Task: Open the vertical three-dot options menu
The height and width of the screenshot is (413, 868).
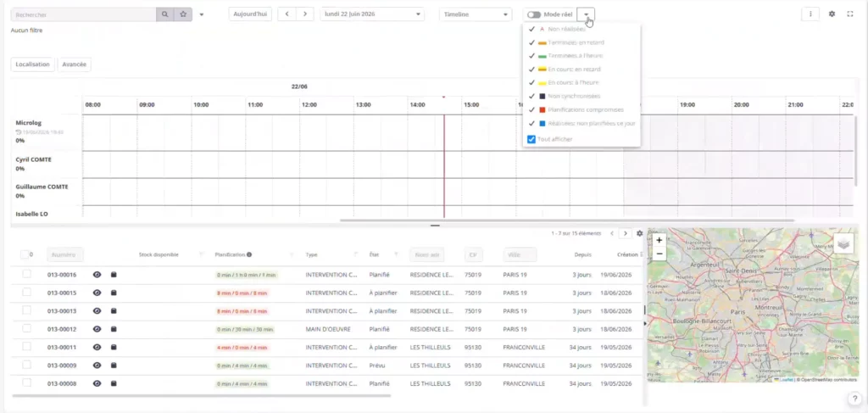Action: pos(810,14)
